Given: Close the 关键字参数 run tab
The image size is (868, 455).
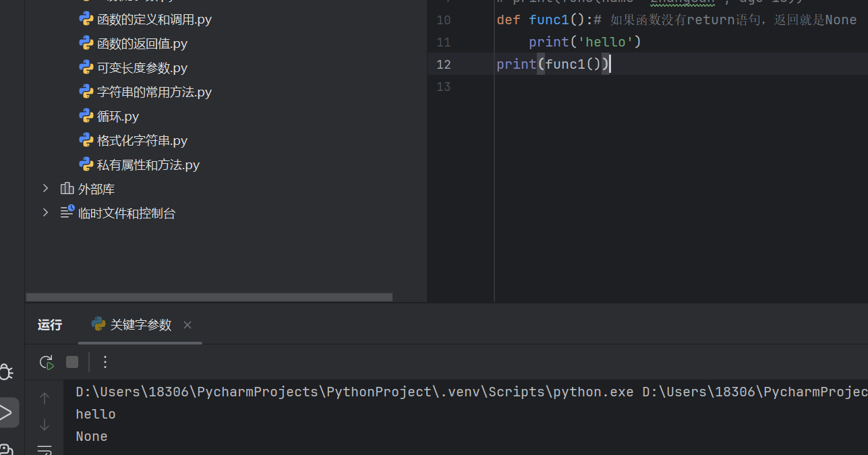Looking at the screenshot, I should [x=187, y=325].
